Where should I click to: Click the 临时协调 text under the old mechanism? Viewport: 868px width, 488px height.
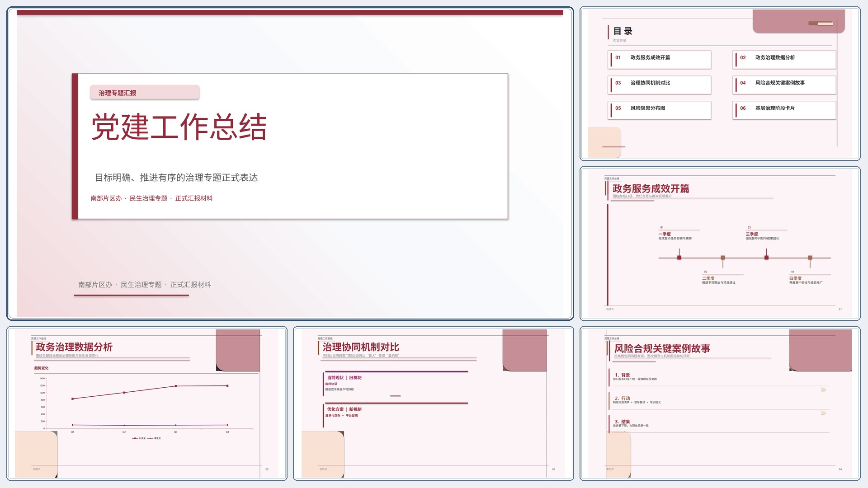[x=331, y=384]
